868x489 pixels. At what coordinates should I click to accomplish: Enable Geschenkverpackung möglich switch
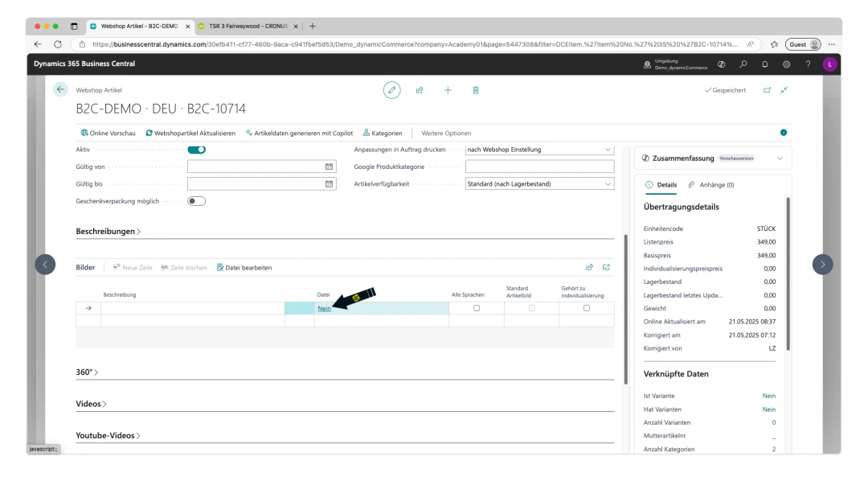pos(197,201)
